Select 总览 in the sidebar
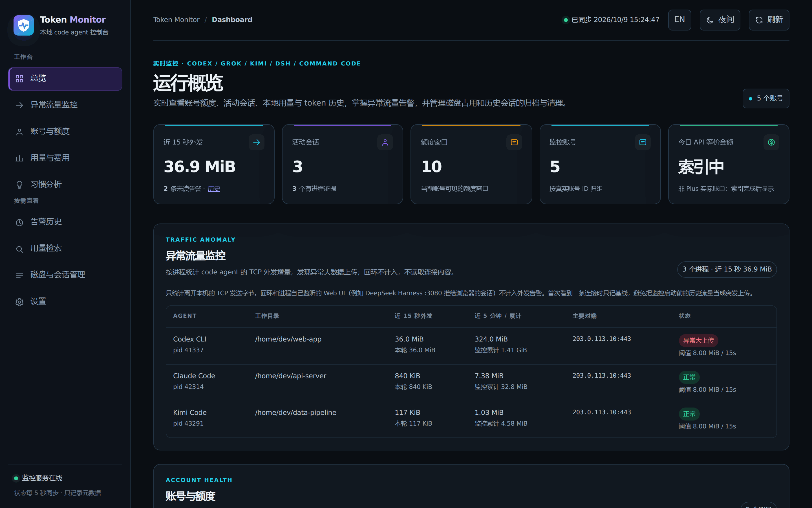This screenshot has width=812, height=508. coord(65,79)
